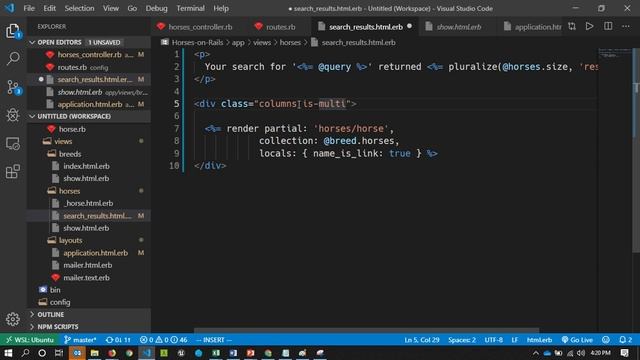Click the Compare Changes icon in editor toolbar
Viewport: 640px width, 360px height.
(x=572, y=27)
